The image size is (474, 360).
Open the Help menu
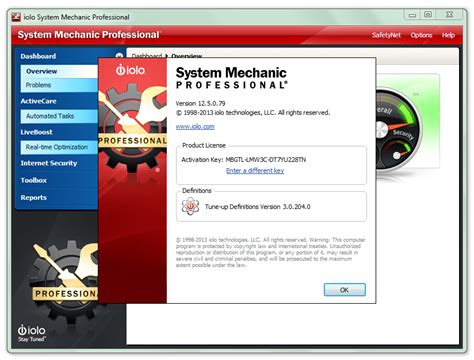448,35
